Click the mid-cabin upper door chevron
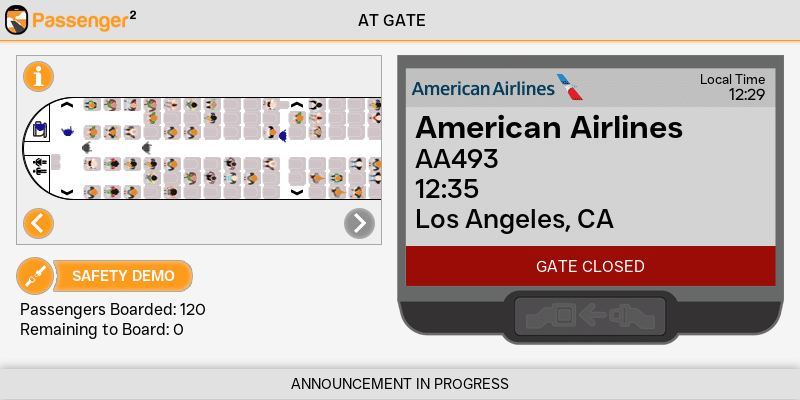 pos(296,104)
